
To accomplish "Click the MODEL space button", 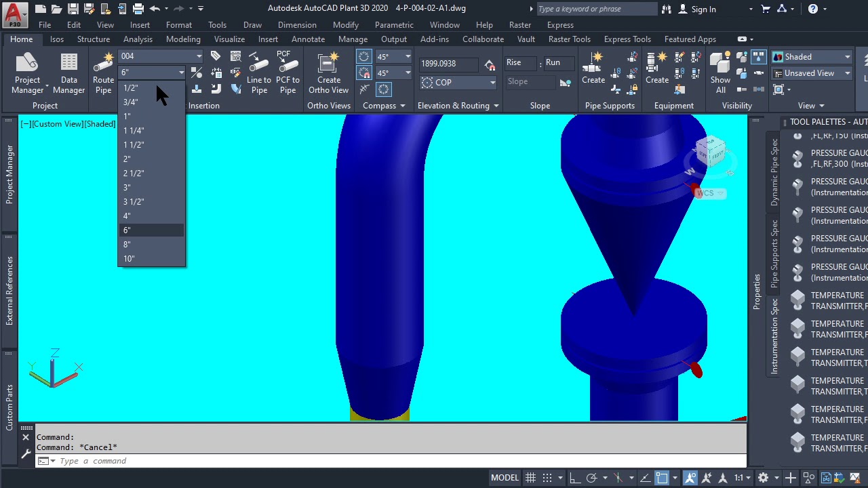I will pyautogui.click(x=505, y=478).
